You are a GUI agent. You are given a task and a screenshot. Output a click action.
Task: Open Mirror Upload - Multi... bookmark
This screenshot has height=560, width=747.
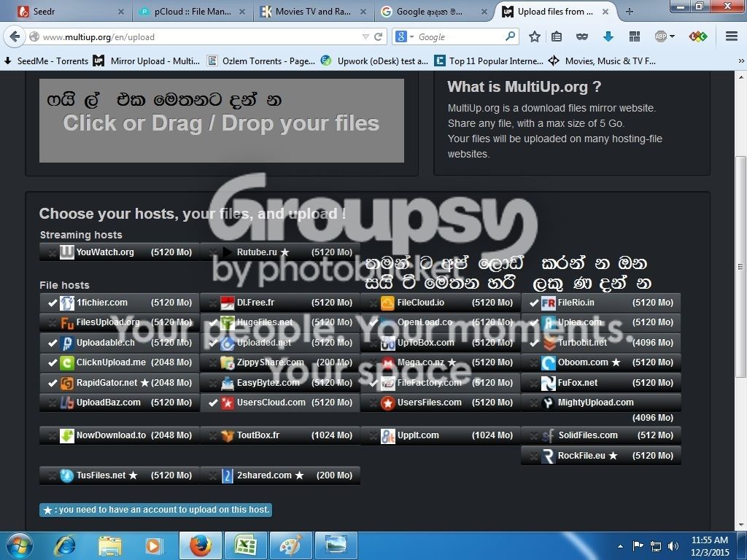[146, 61]
